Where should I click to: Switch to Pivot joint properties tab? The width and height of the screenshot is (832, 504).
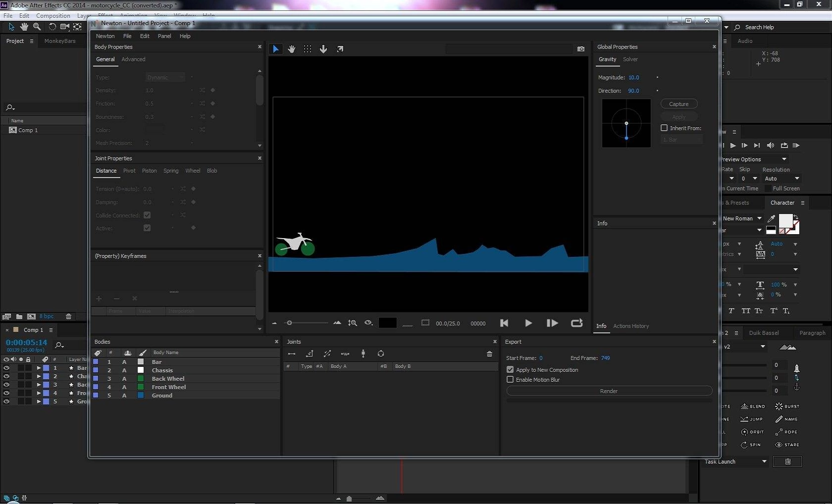point(129,170)
